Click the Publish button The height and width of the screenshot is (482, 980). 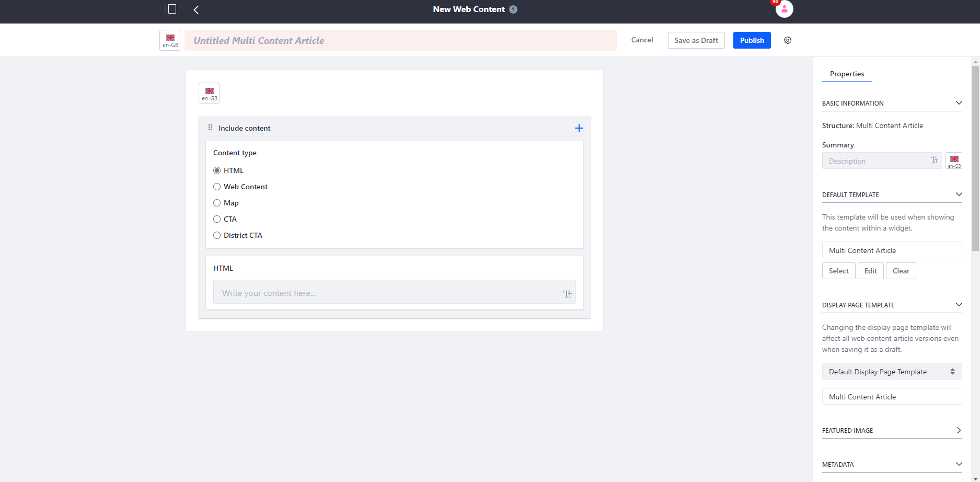pos(752,40)
